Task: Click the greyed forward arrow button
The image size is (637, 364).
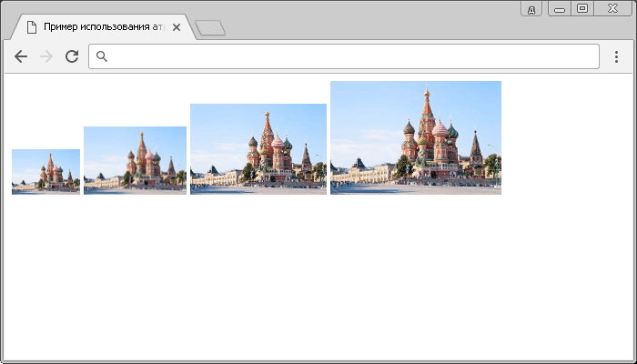Action: tap(46, 56)
